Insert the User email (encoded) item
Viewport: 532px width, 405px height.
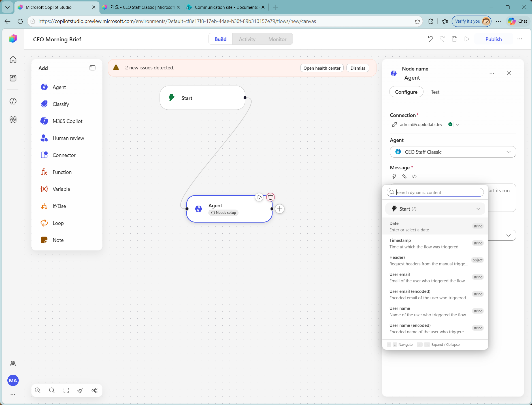click(435, 294)
